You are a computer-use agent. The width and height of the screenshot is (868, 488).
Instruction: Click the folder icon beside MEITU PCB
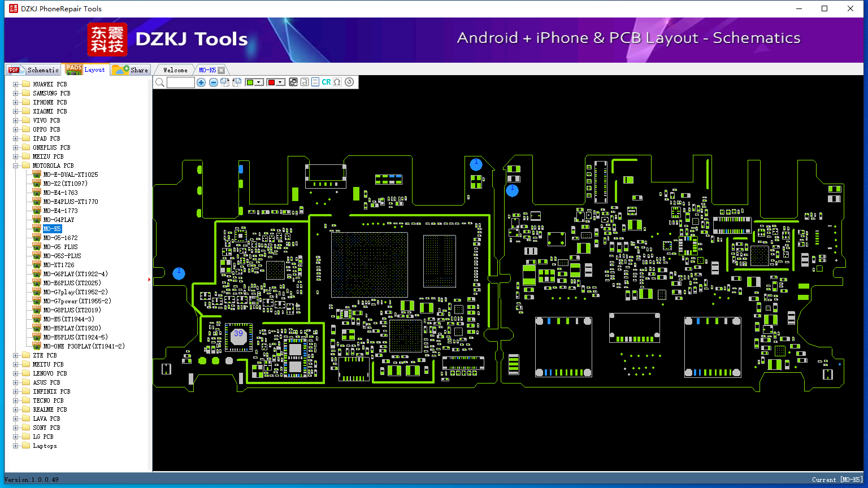point(25,364)
